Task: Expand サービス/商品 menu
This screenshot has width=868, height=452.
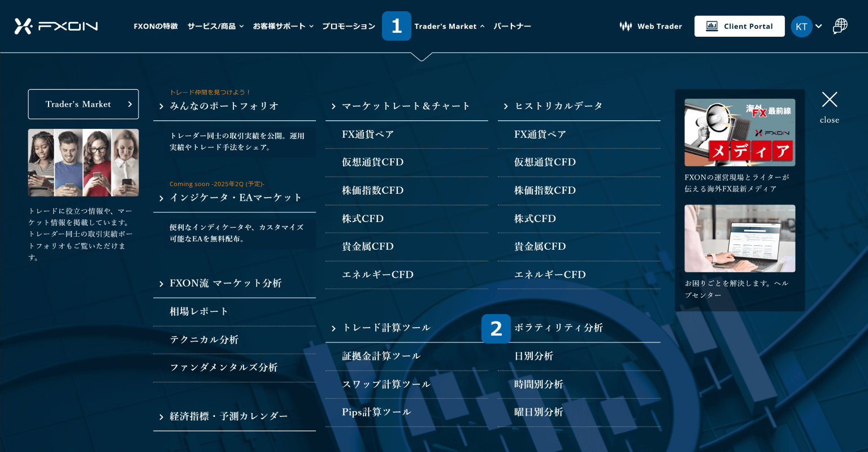Action: coord(215,26)
